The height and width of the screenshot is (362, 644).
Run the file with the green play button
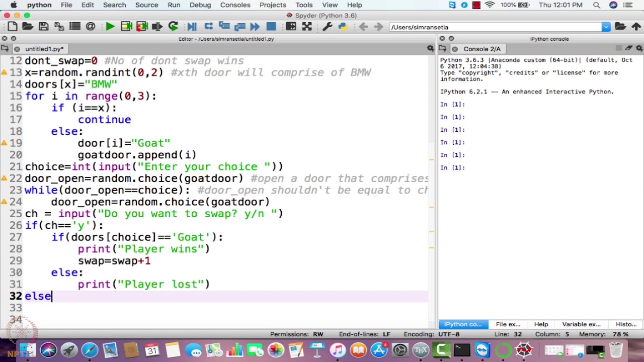[110, 27]
